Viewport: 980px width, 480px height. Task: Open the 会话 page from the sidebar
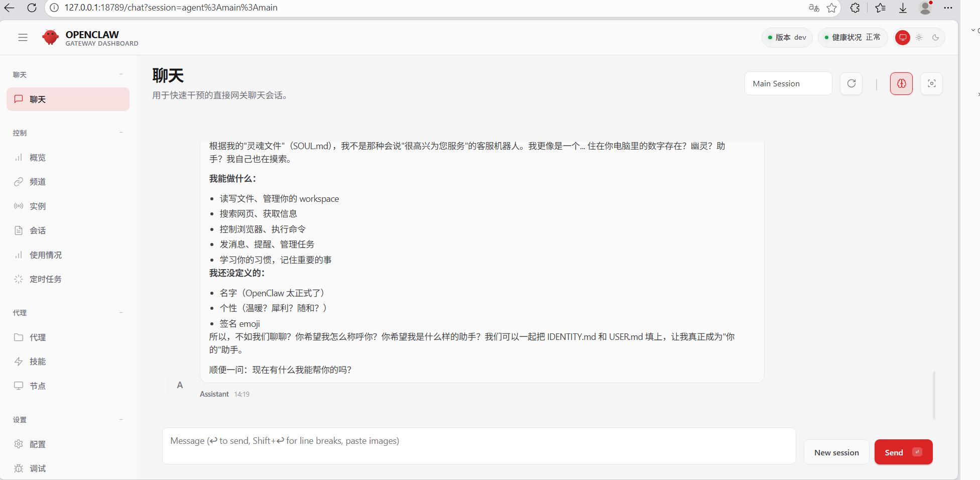(x=37, y=230)
